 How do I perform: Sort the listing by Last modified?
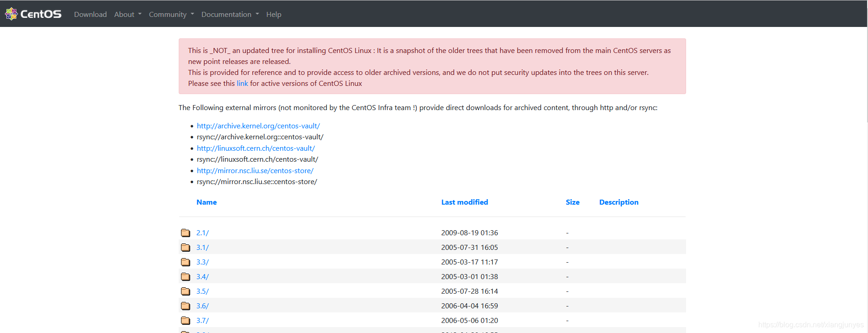click(x=464, y=202)
